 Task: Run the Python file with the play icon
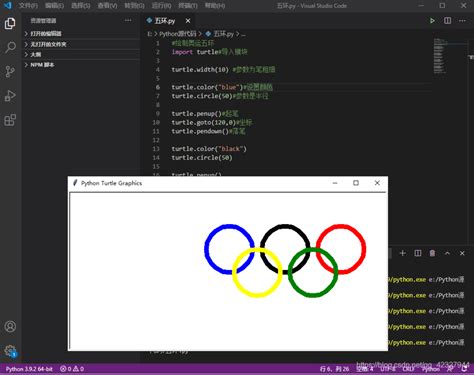click(432, 21)
